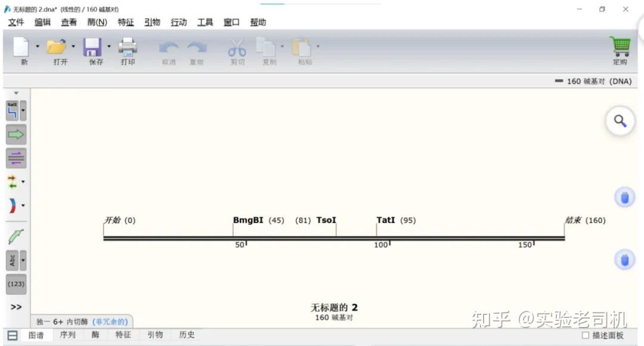Open the dropdown arrow next to 打开
The width and height of the screenshot is (644, 346).
coord(73,47)
